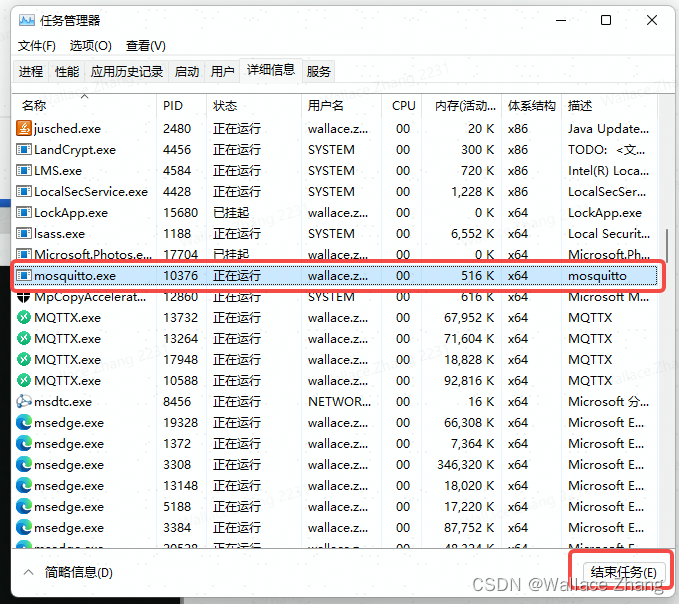
Task: Click the lsass.exe process icon
Action: (24, 233)
